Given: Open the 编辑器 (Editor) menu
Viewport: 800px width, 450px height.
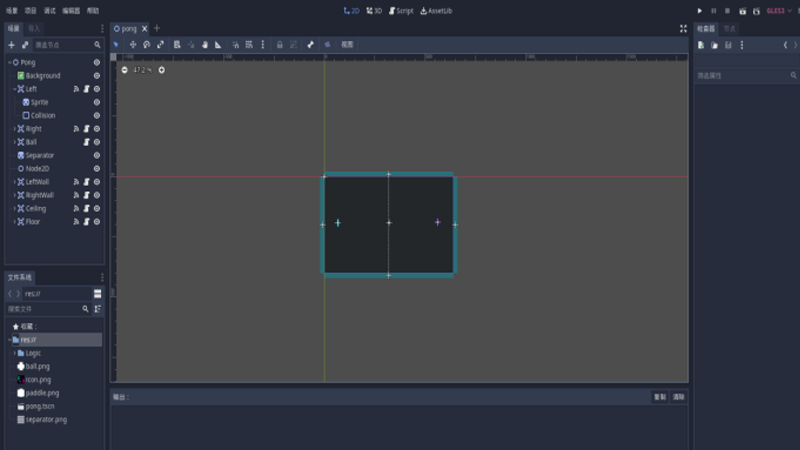Looking at the screenshot, I should click(x=71, y=10).
